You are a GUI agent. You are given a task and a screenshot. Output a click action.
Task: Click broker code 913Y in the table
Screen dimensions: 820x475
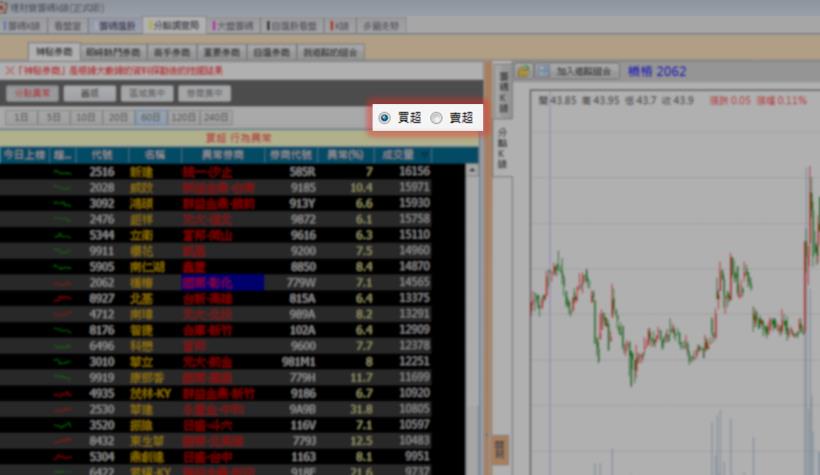click(303, 203)
